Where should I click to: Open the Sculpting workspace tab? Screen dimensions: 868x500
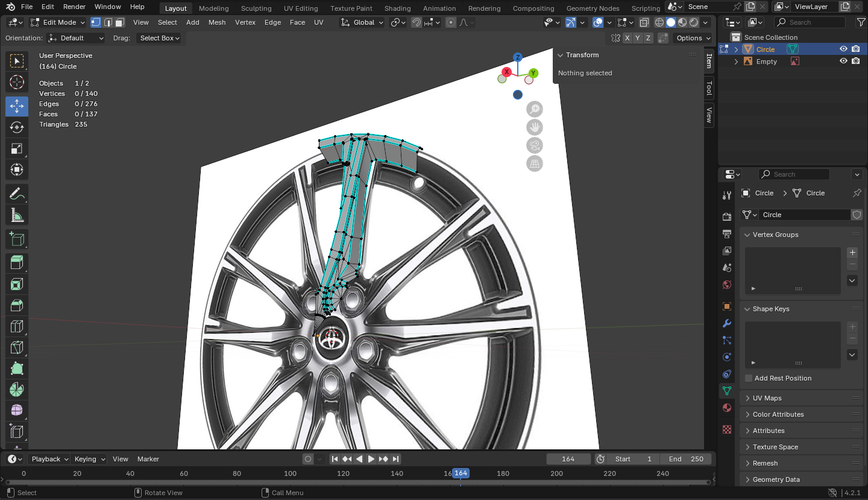(x=256, y=8)
